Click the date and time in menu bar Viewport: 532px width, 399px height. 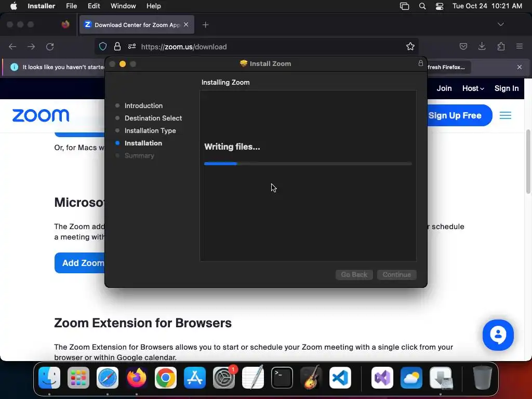(487, 6)
